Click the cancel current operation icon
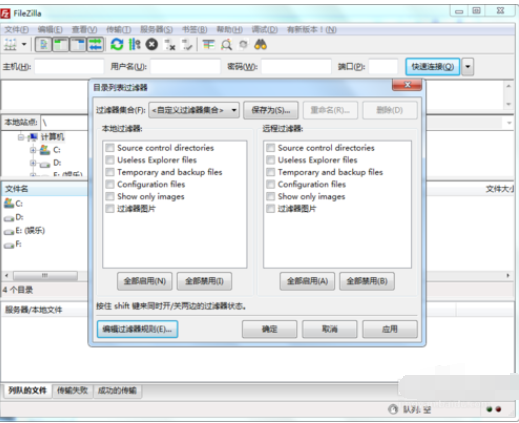 [152, 44]
